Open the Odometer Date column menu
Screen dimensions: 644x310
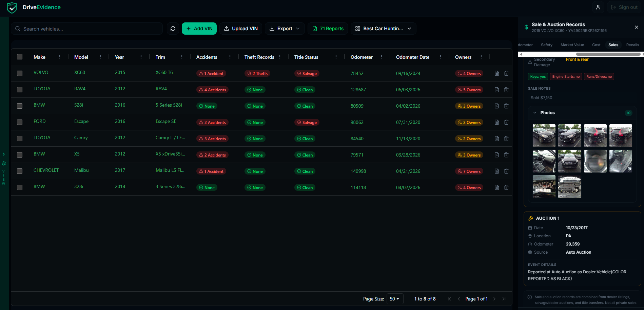point(441,57)
